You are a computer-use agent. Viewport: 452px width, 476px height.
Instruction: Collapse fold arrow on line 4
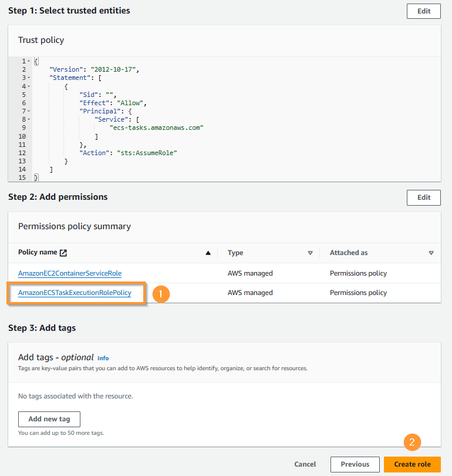point(29,86)
